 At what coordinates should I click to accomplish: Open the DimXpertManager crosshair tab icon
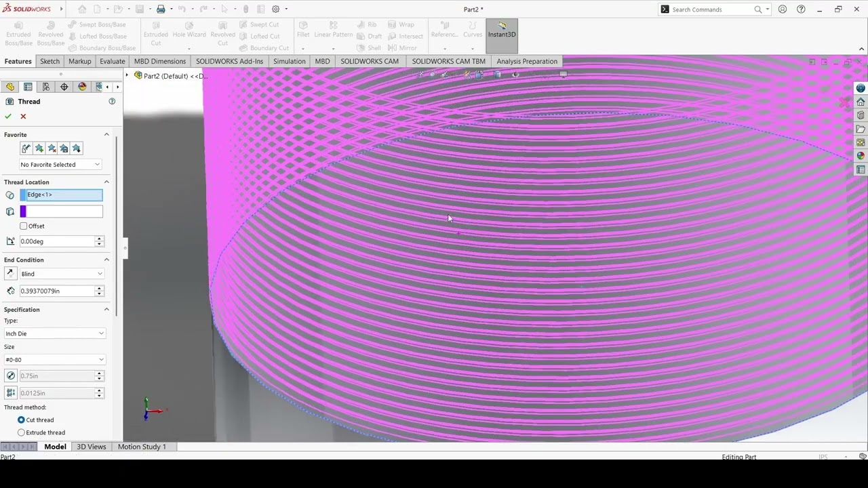64,87
